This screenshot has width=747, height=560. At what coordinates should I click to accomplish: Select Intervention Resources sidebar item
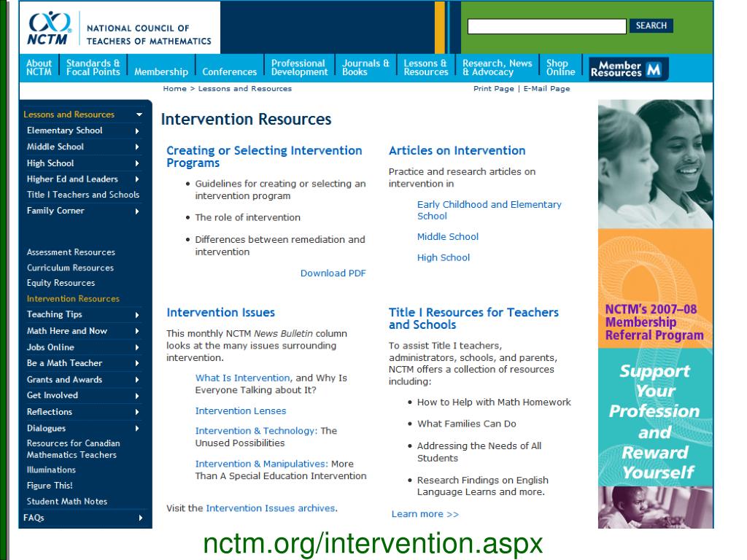point(73,299)
